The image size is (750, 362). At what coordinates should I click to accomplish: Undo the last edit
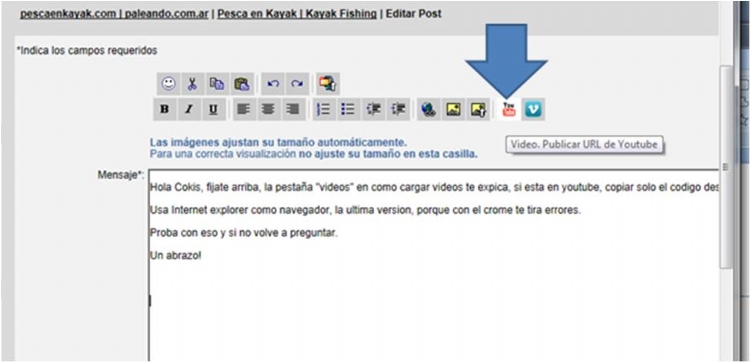(x=273, y=84)
